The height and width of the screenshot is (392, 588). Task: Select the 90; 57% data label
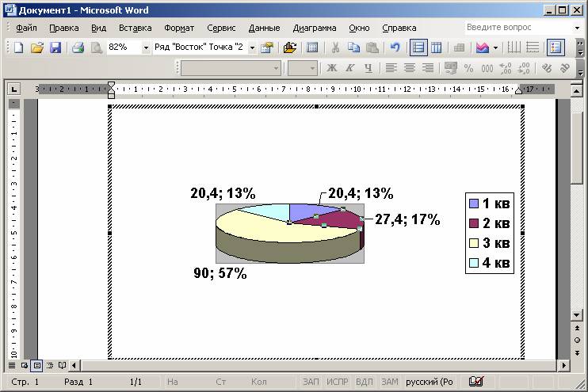click(x=220, y=273)
